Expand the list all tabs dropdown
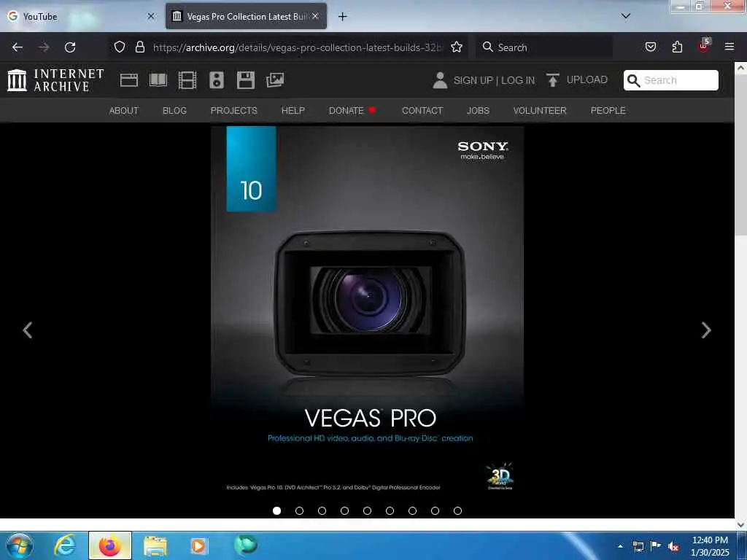The width and height of the screenshot is (747, 560). point(626,16)
